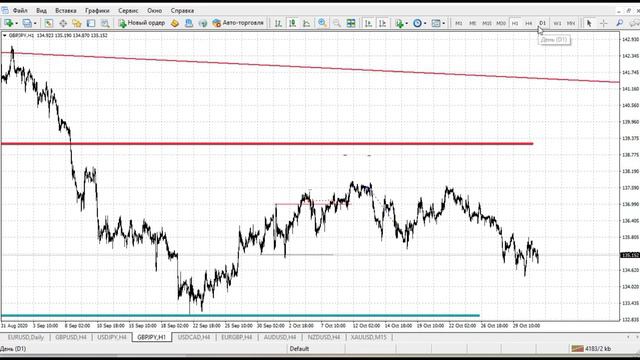Image resolution: width=640 pixels, height=360 pixels.
Task: Select the arrow cursor tool
Action: (589, 23)
